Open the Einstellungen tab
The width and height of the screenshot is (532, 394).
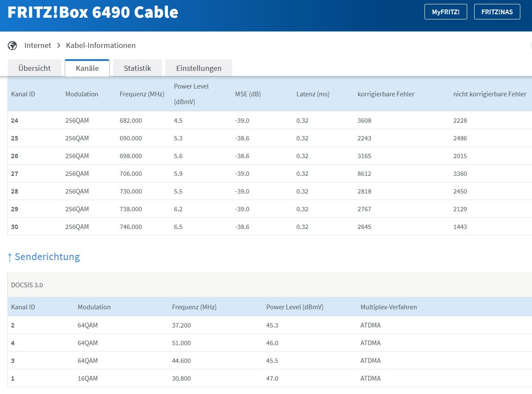(199, 68)
